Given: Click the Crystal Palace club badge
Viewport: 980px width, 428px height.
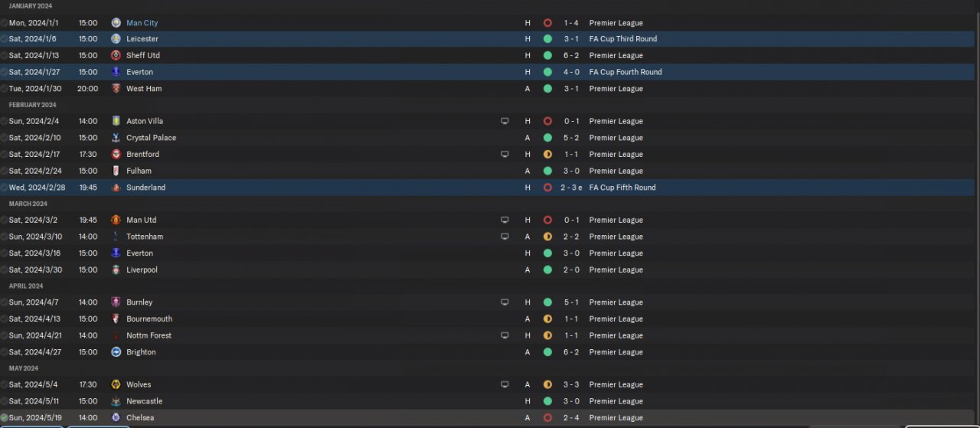Looking at the screenshot, I should [x=116, y=138].
